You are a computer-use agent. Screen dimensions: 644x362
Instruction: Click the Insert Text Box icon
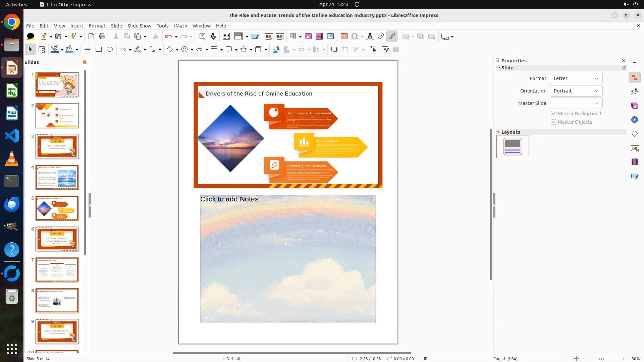click(x=344, y=37)
